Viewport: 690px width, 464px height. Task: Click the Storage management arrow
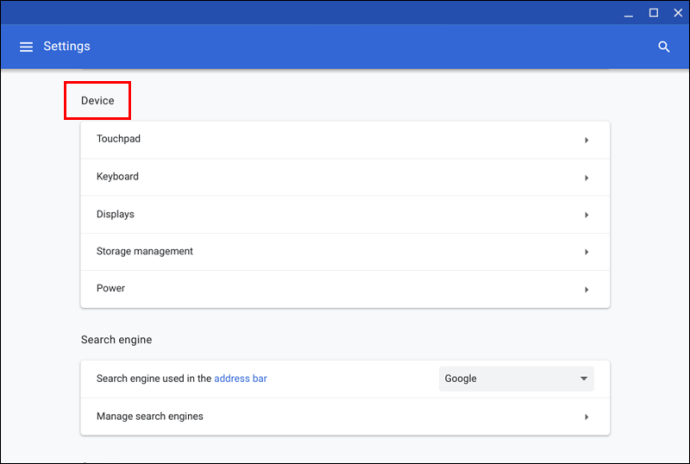(x=586, y=252)
